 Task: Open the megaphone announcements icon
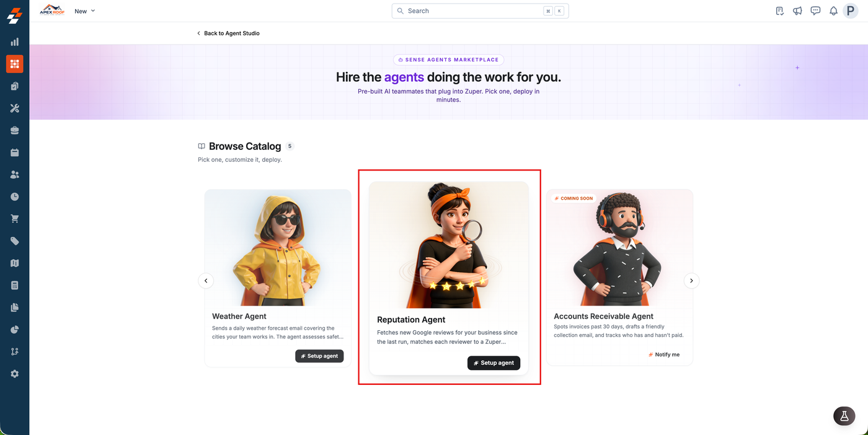798,11
